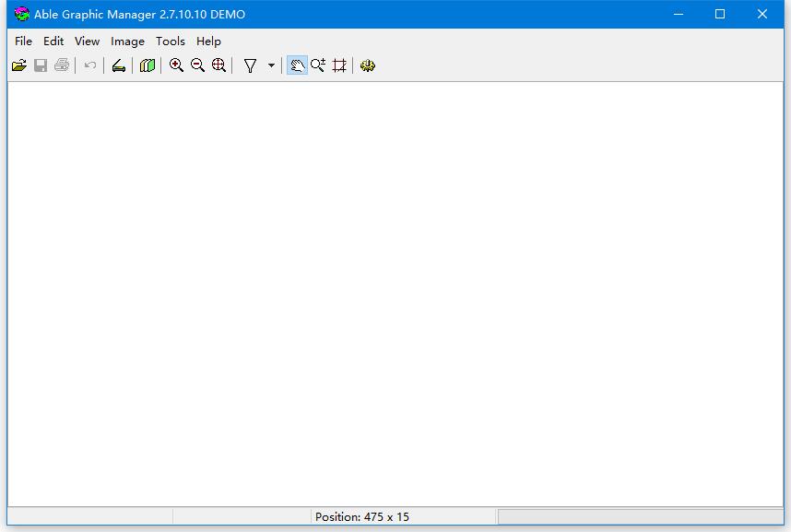Open the Edit menu

[53, 41]
